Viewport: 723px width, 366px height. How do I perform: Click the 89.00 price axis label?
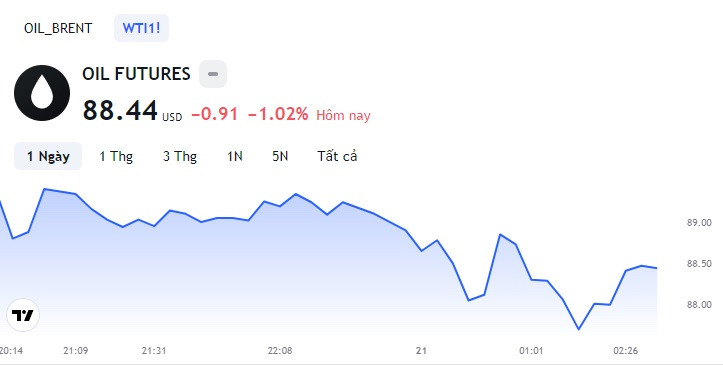699,223
